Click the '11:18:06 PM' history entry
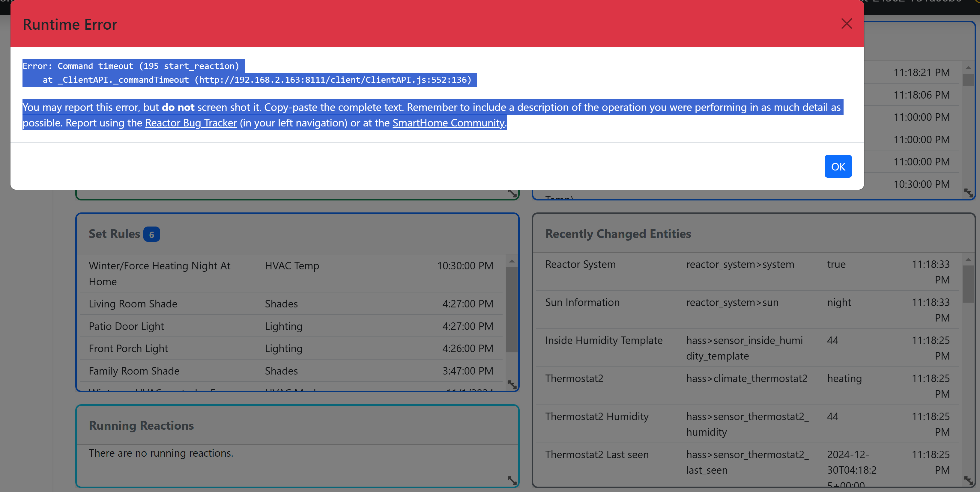This screenshot has height=492, width=980. [922, 95]
